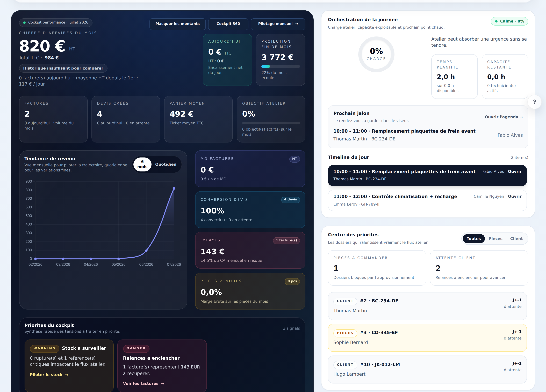Click the Pieces a commander card
The height and width of the screenshot is (392, 546).
point(377,268)
